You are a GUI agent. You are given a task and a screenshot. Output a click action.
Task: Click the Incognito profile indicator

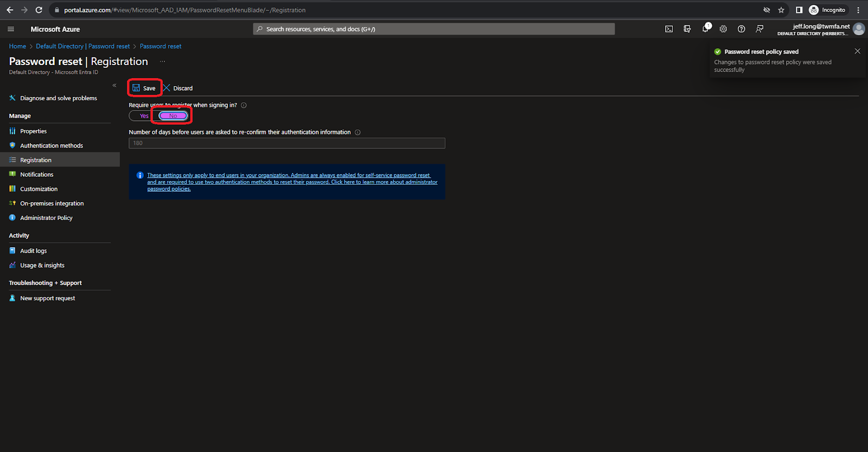point(827,10)
